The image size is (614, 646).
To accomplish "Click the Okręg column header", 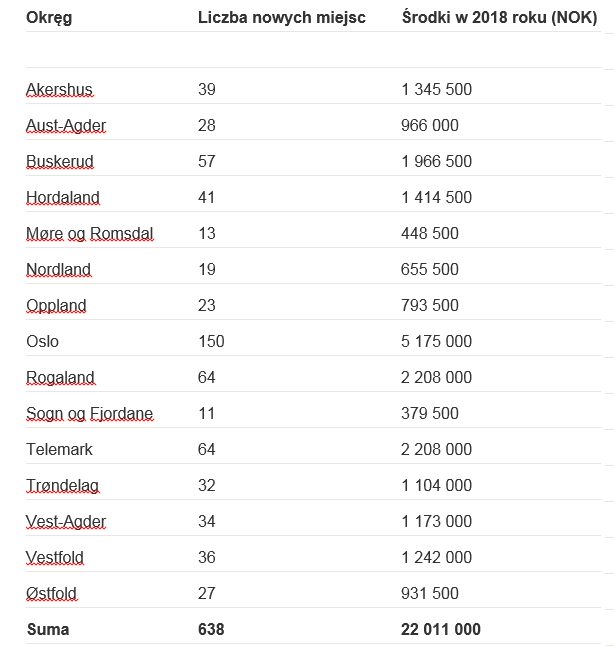I will (x=49, y=18).
